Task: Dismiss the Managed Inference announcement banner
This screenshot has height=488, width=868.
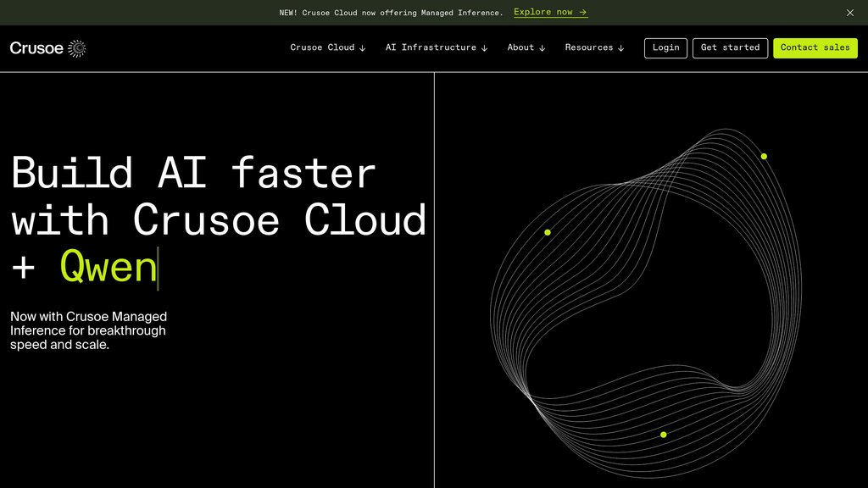Action: tap(849, 13)
